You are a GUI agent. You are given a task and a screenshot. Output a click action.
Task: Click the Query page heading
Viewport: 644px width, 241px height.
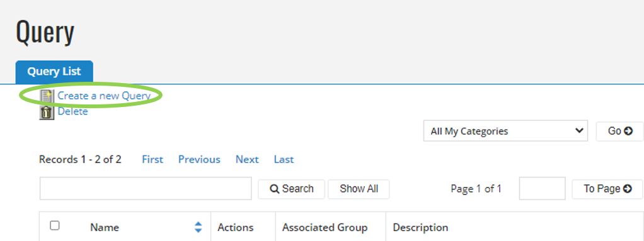[45, 33]
